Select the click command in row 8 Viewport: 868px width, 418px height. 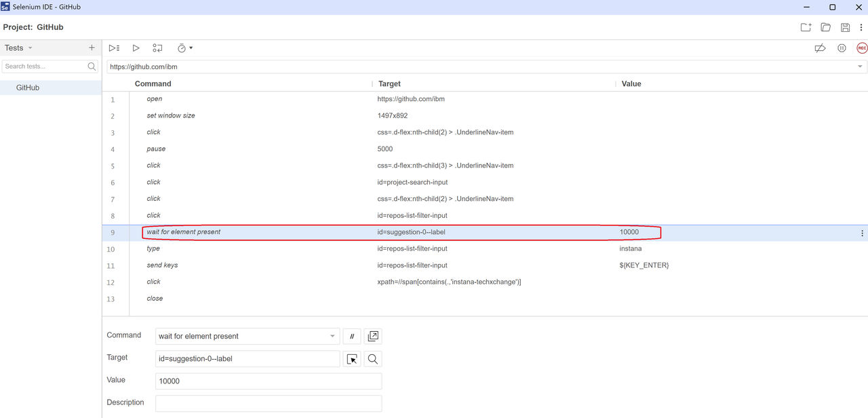[485, 216]
